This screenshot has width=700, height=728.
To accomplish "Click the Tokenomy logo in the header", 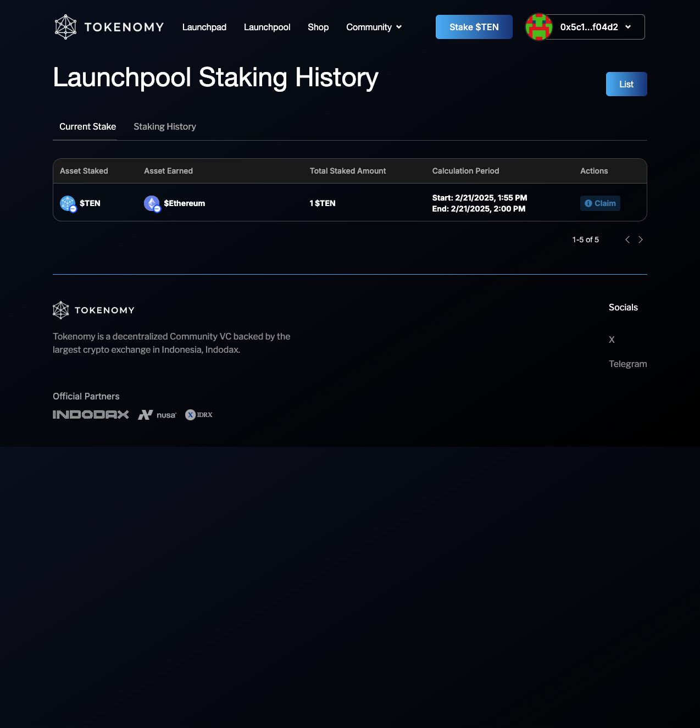I will coord(109,27).
